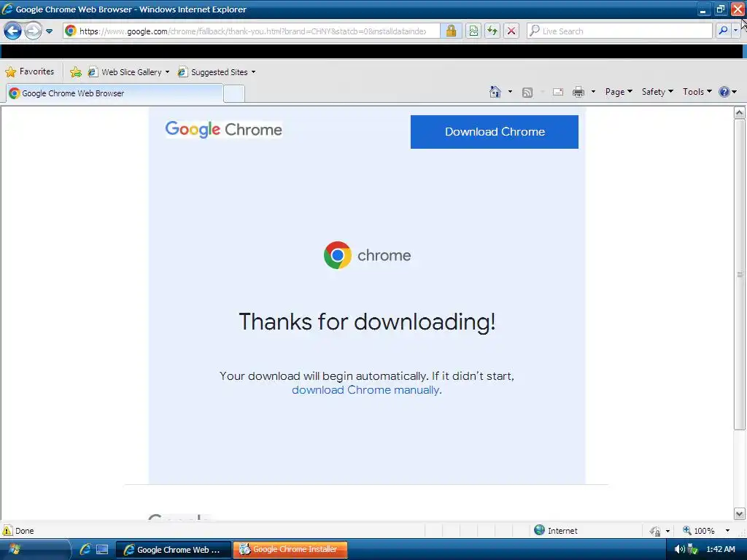Image resolution: width=747 pixels, height=560 pixels.
Task: Click the vertical scrollbar thumb
Action: point(740,274)
